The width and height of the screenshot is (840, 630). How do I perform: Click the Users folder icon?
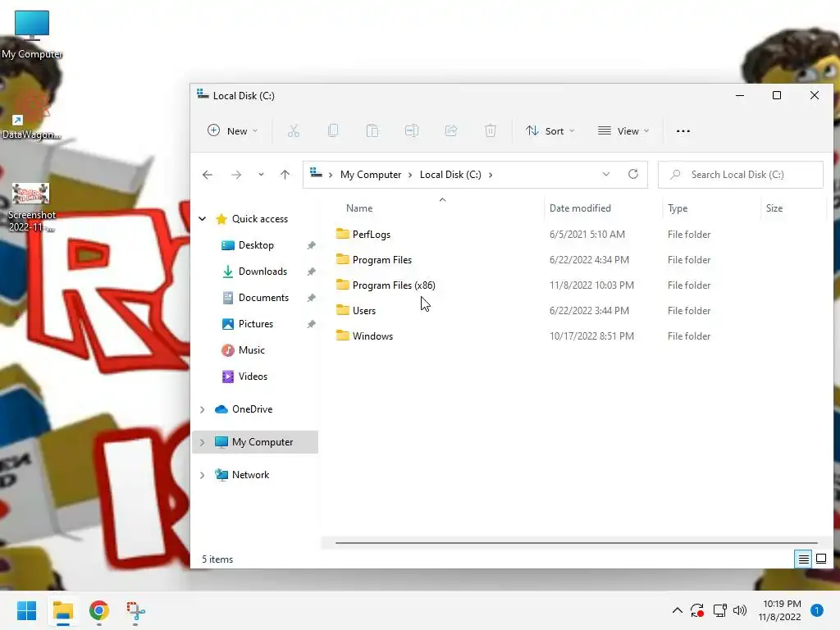[342, 309]
